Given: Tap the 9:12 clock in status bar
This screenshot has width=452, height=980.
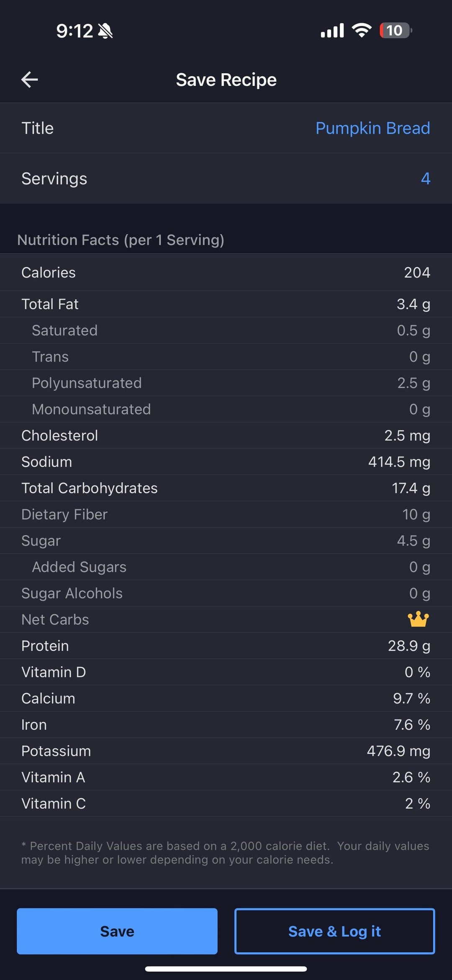Looking at the screenshot, I should 74,31.
